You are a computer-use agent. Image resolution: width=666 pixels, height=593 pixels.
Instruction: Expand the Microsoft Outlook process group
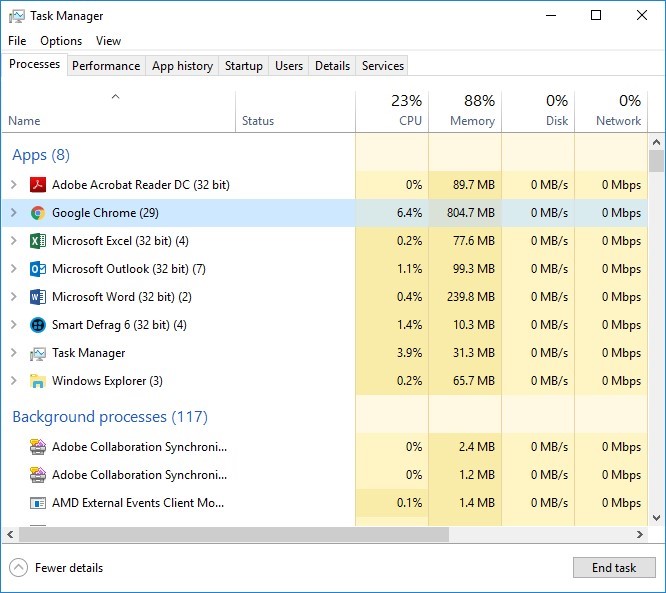(14, 269)
